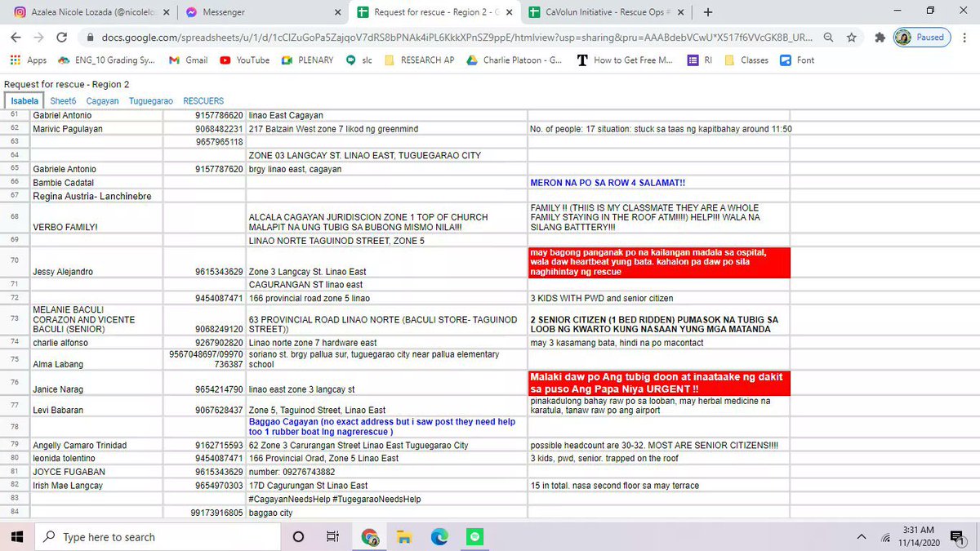
Task: Open the Classes bookmark folder
Action: pyautogui.click(x=746, y=60)
